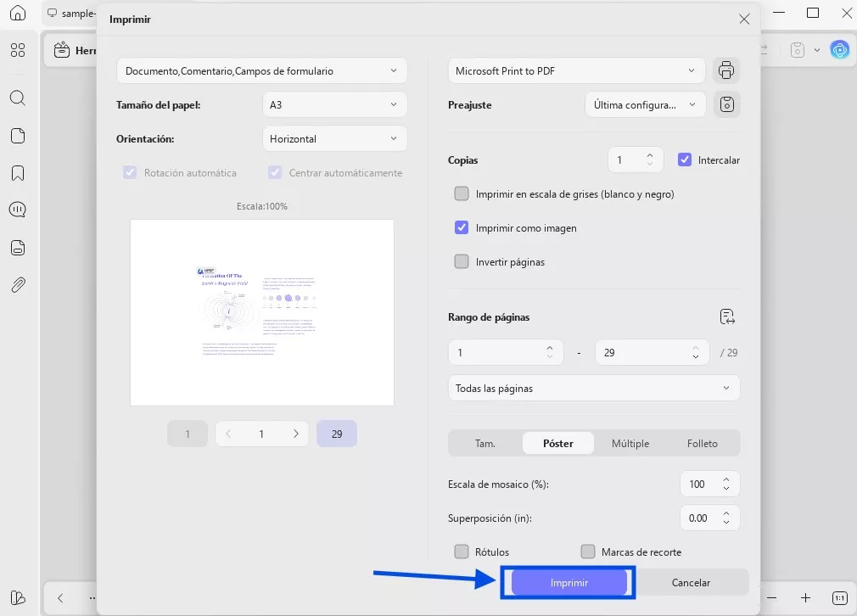This screenshot has height=616, width=857.
Task: Open the bookmarks panel icon
Action: pos(18,173)
